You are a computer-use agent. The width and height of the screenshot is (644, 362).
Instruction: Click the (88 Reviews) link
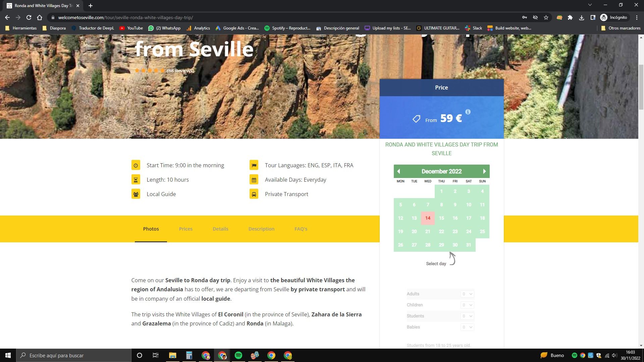click(x=180, y=71)
